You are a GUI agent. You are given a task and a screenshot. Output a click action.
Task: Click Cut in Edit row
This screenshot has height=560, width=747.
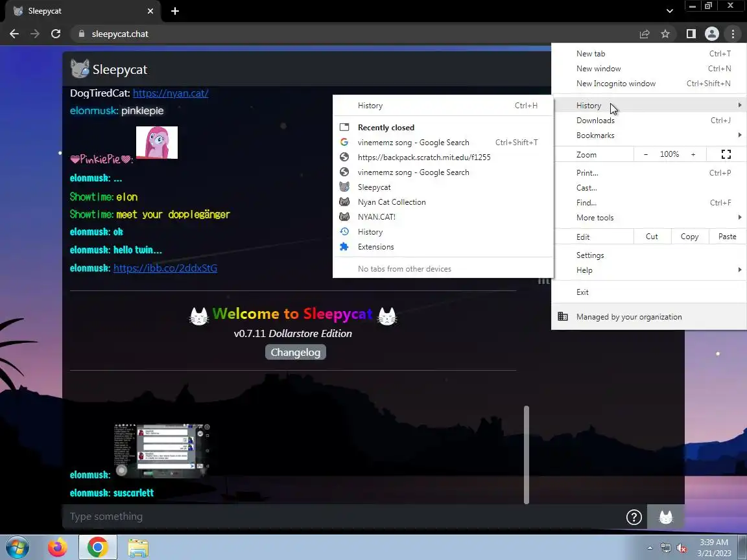click(652, 237)
